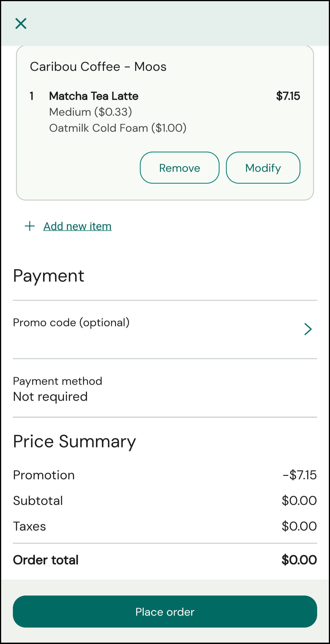Screen dimensions: 330x644
Task: Select the Caribou Coffee – Moos store name
Action: (98, 67)
